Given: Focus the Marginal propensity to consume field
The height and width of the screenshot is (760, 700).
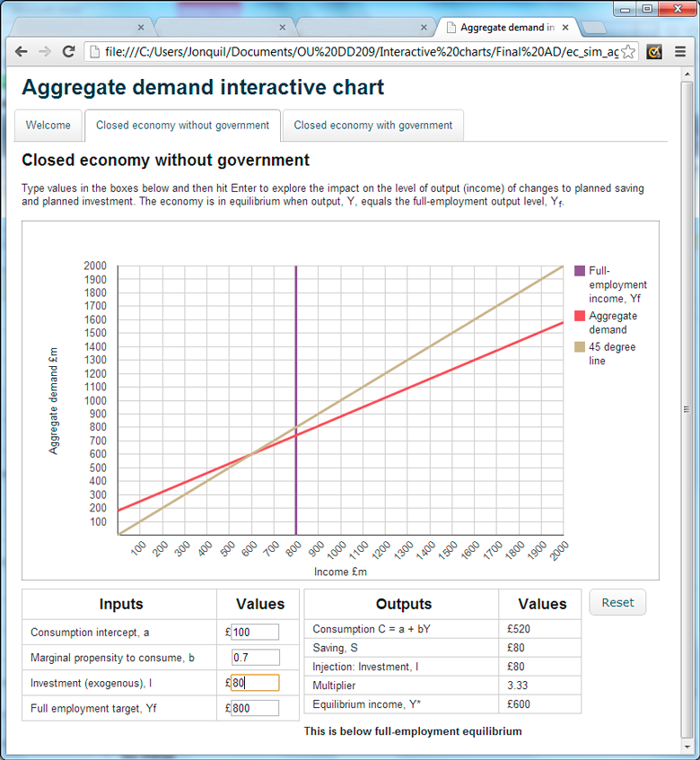Looking at the screenshot, I should (x=255, y=658).
